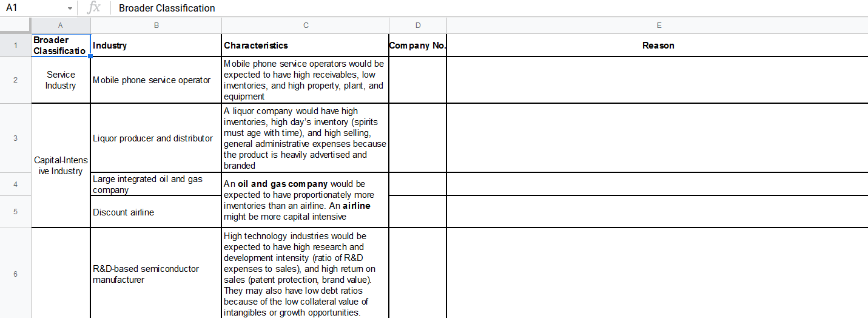Click Reason cell for Mobile phone operator row
Viewport: 868px width, 318px height.
tap(658, 80)
